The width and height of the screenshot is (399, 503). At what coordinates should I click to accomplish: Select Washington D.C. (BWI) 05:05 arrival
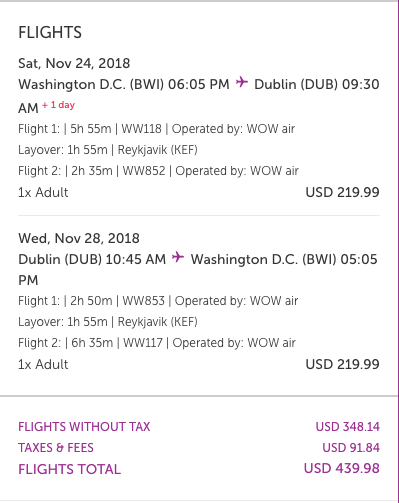(284, 259)
